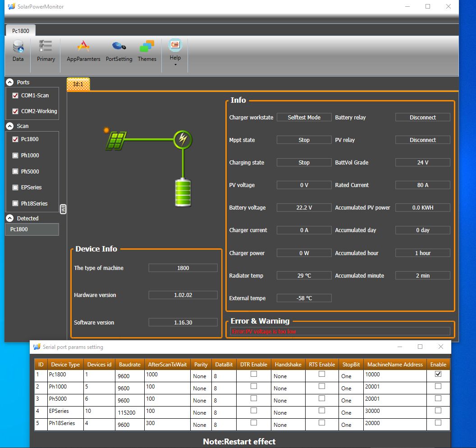Click the charger lightning bolt icon
This screenshot has width=476, height=448.
[x=183, y=139]
